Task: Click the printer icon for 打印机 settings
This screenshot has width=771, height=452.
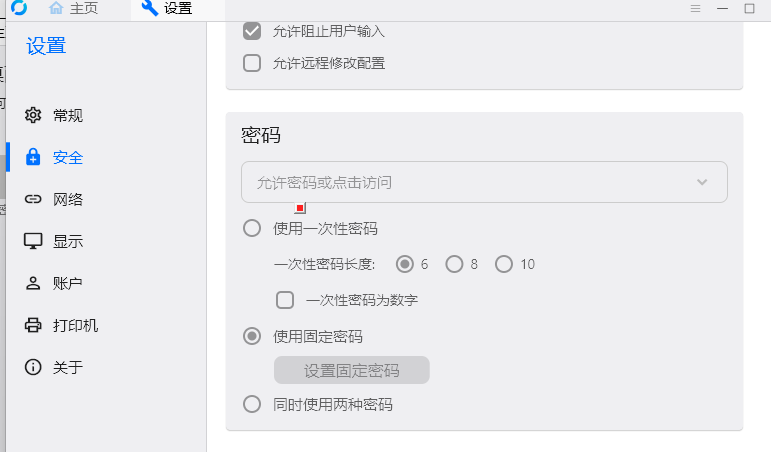Action: tap(33, 325)
